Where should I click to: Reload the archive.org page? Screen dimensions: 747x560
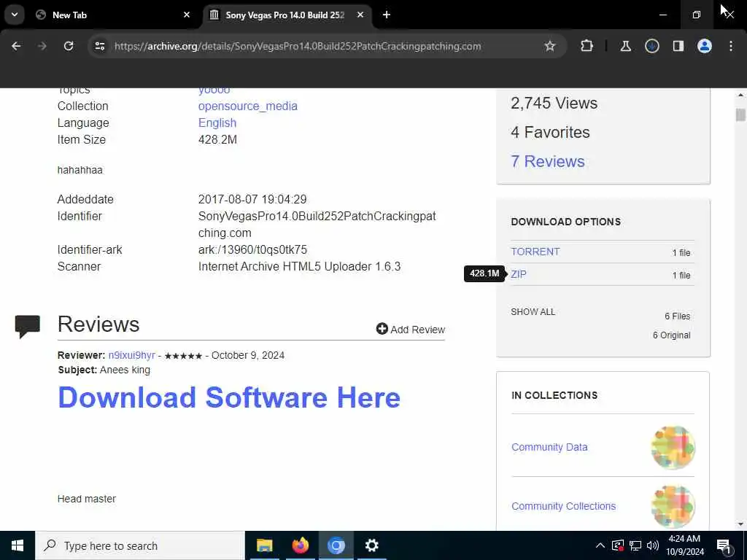(69, 46)
